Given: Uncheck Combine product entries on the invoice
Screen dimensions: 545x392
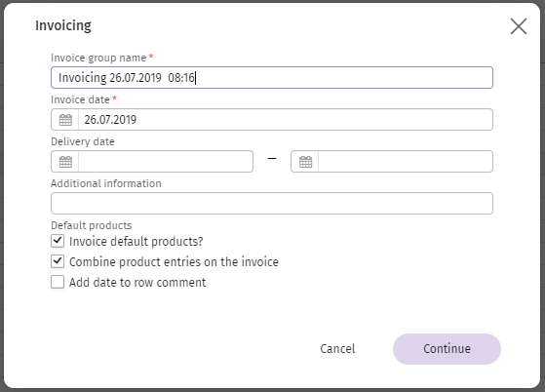Looking at the screenshot, I should point(58,261).
